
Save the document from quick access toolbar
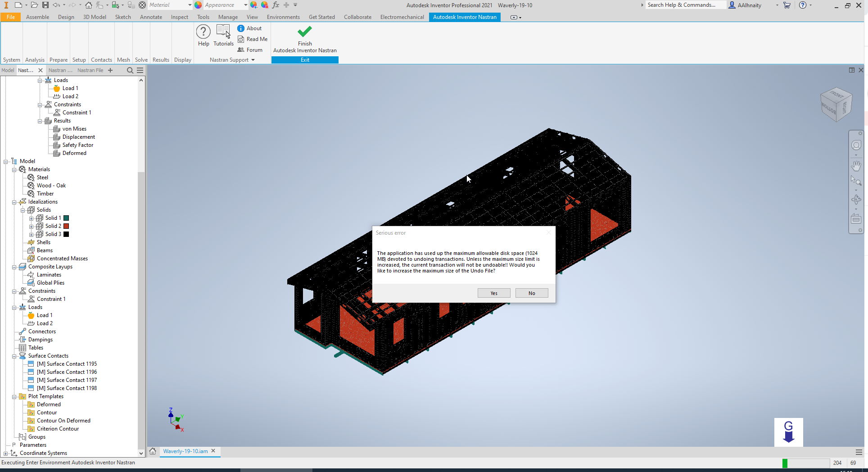(x=45, y=5)
